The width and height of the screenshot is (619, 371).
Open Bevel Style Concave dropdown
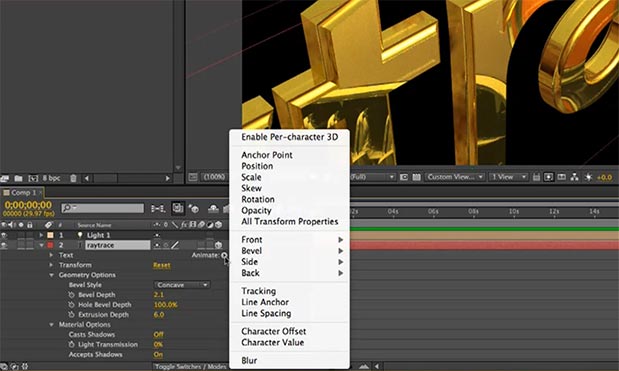click(182, 285)
